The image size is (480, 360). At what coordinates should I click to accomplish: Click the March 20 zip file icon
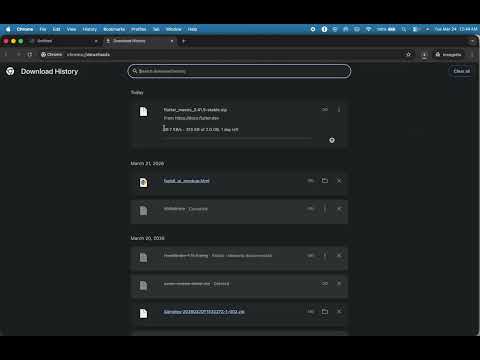(x=143, y=313)
